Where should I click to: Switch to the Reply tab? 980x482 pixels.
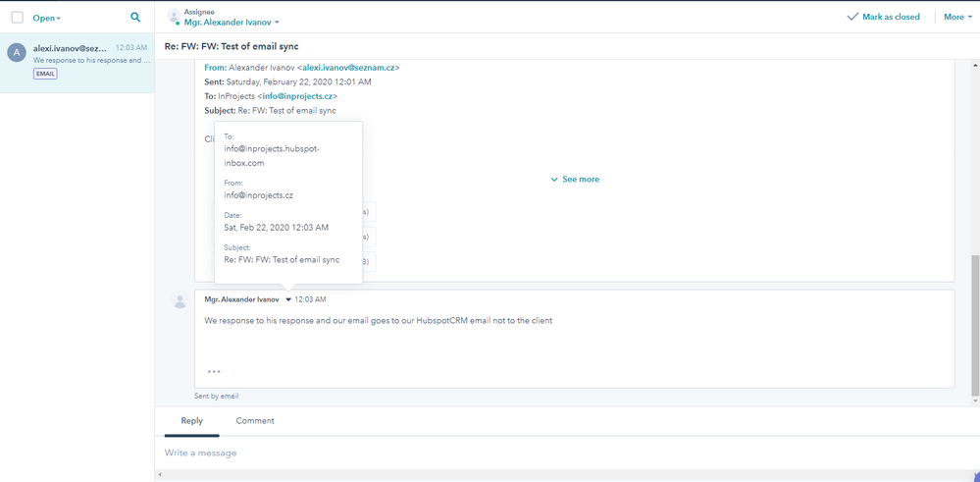[x=192, y=421]
